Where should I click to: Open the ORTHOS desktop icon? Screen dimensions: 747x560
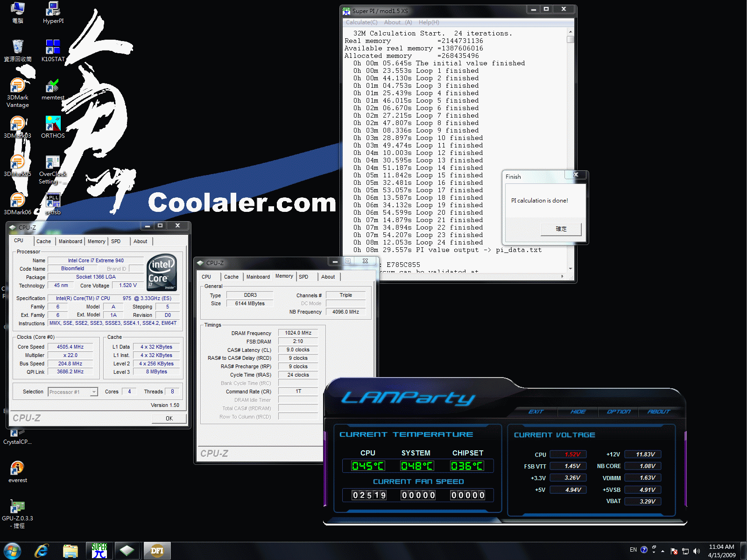tap(53, 127)
